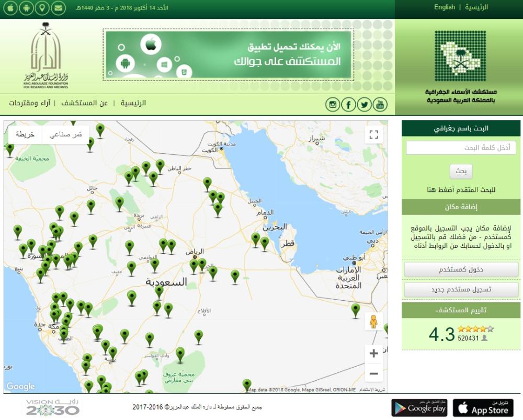Viewport: 523px width, 420px height.
Task: Open the Facebook social link
Action: pos(348,105)
